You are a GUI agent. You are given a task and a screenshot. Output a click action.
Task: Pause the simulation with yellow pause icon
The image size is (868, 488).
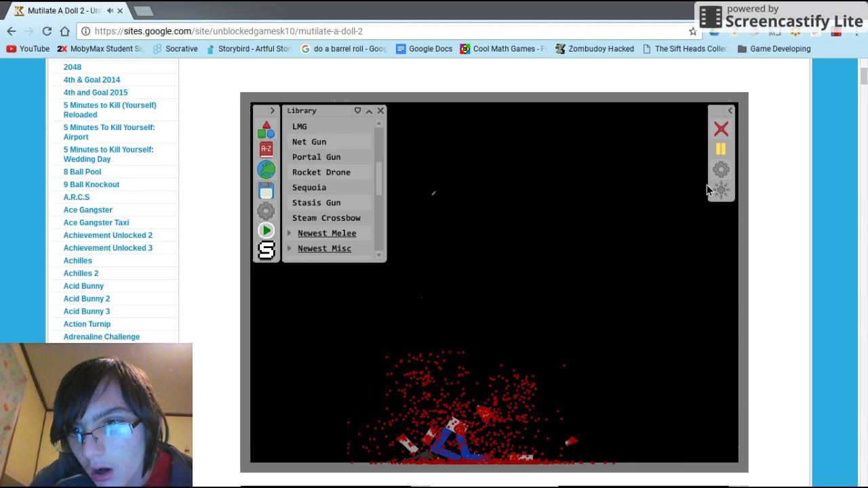(x=720, y=149)
